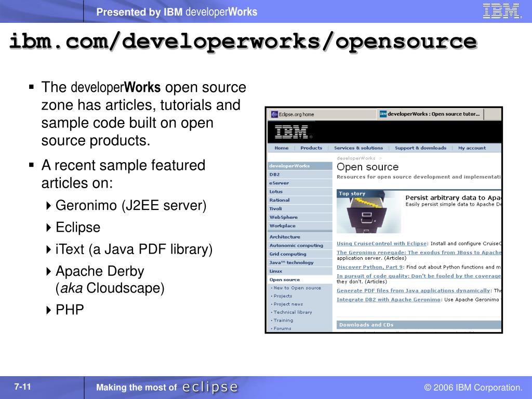
Task: Select Workplace in the sidebar
Action: point(300,225)
